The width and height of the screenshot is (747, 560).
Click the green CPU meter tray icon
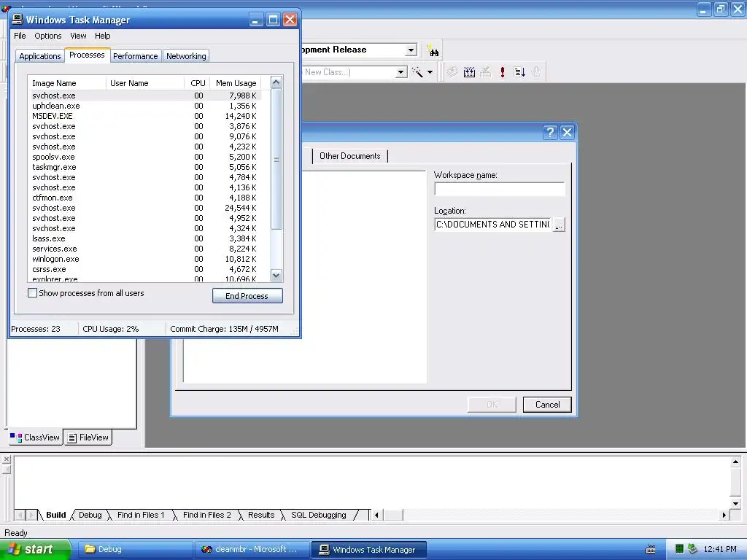point(680,549)
